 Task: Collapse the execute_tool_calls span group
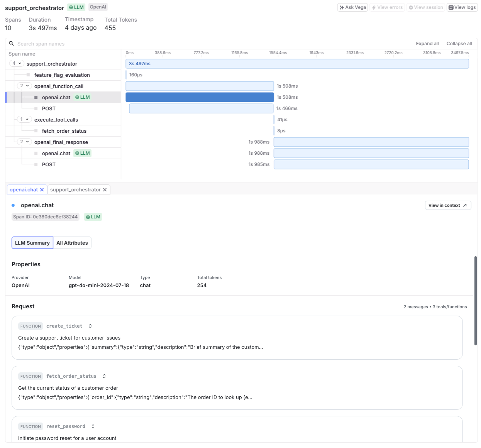[27, 119]
